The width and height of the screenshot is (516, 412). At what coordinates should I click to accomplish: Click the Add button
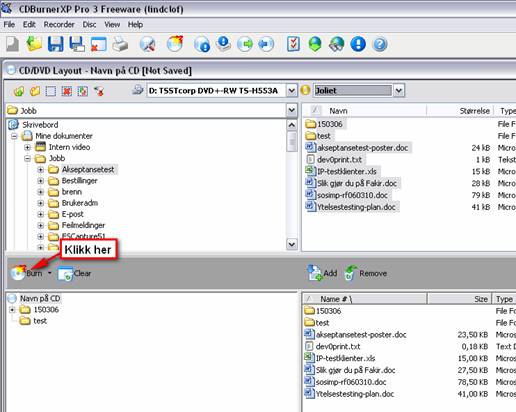pyautogui.click(x=322, y=273)
